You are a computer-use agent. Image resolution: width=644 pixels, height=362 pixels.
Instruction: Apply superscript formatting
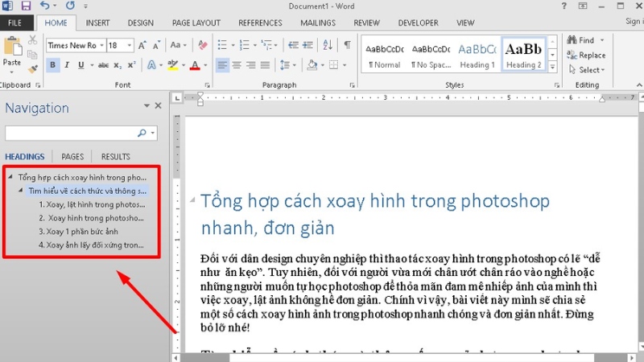[131, 65]
